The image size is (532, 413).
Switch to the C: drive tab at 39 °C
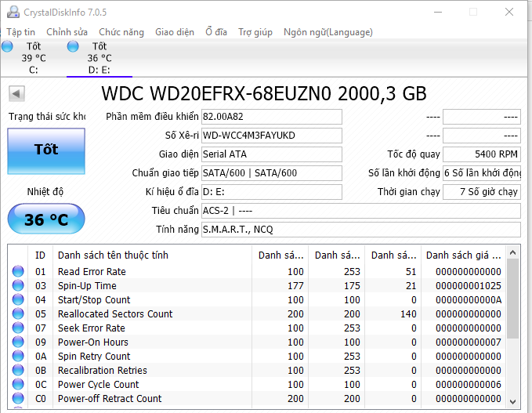coord(33,58)
